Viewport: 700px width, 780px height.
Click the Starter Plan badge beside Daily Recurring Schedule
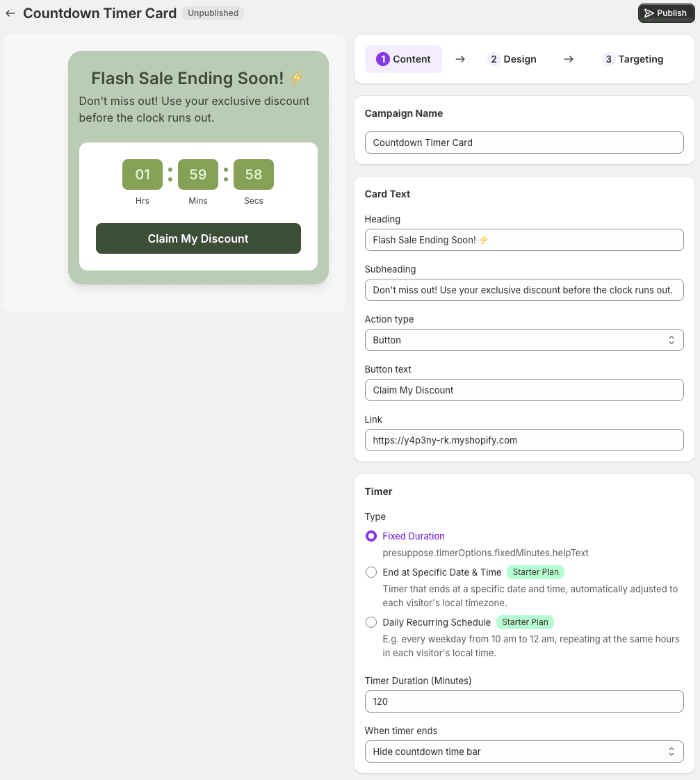pos(525,622)
